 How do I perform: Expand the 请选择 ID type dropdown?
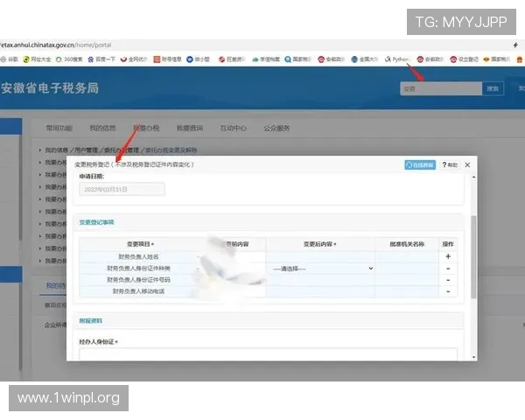tap(322, 269)
